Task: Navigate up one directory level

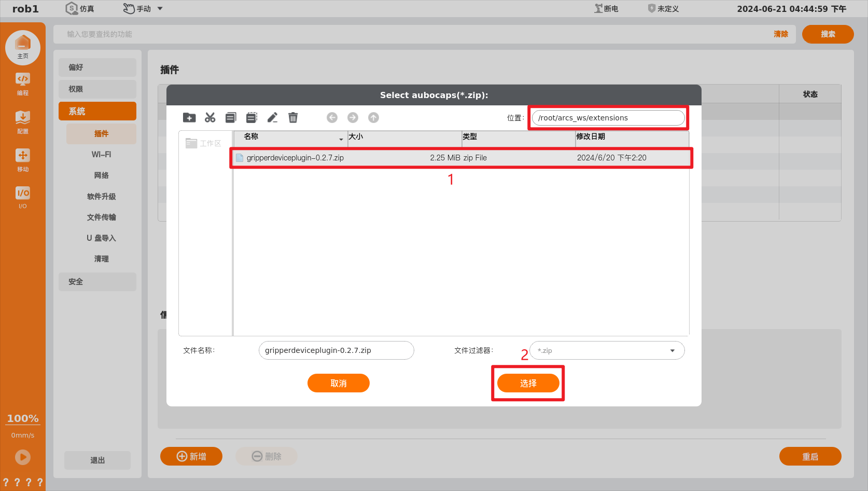Action: click(373, 117)
